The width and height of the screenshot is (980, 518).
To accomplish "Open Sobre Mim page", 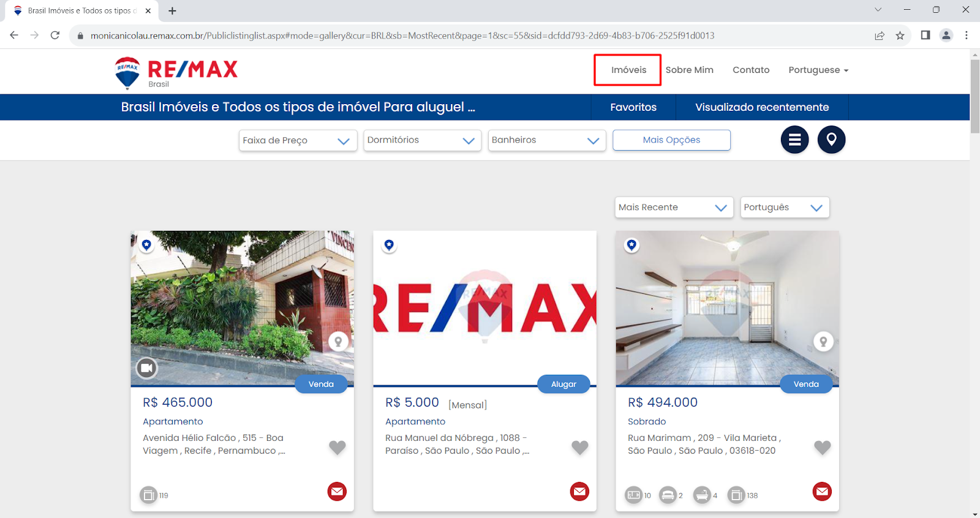I will [x=690, y=70].
